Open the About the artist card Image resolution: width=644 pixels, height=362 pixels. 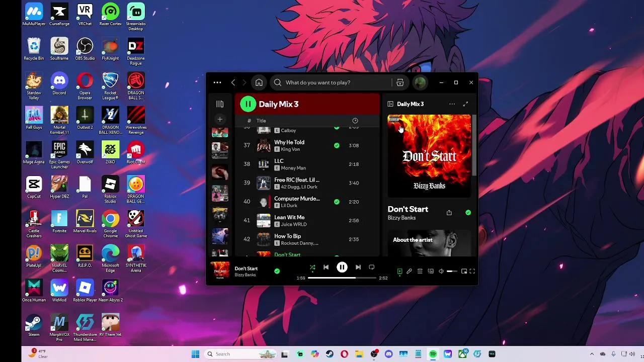pyautogui.click(x=429, y=243)
